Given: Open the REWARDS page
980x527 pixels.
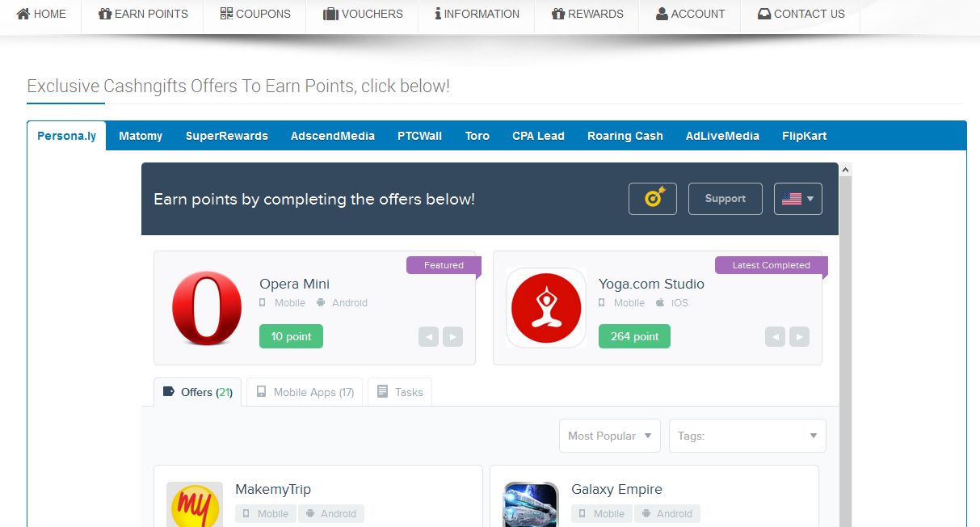Looking at the screenshot, I should point(587,14).
